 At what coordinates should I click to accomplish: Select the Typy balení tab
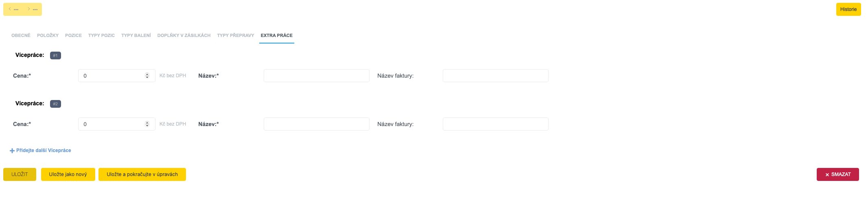point(136,35)
